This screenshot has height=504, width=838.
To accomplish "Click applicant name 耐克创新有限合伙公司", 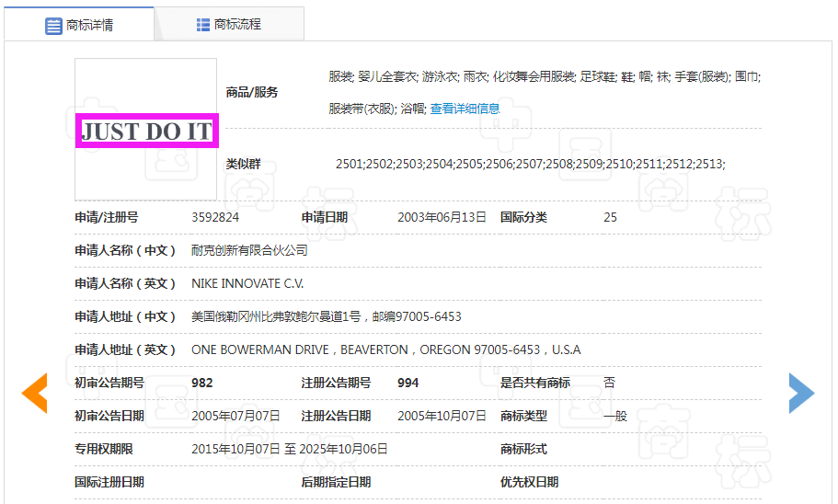I will [x=249, y=250].
